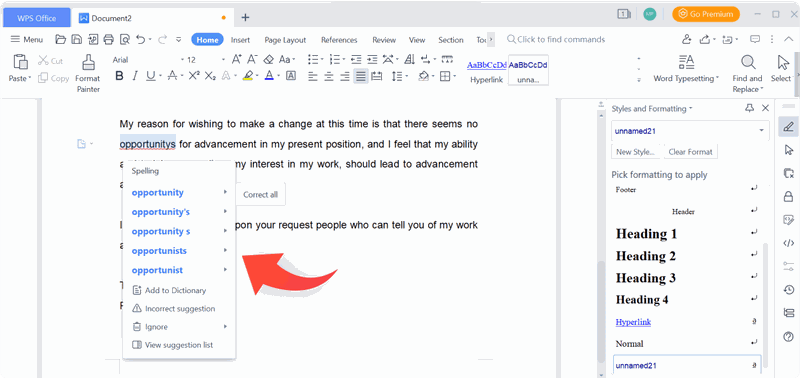800x378 pixels.
Task: Open the Section tab
Action: [451, 40]
